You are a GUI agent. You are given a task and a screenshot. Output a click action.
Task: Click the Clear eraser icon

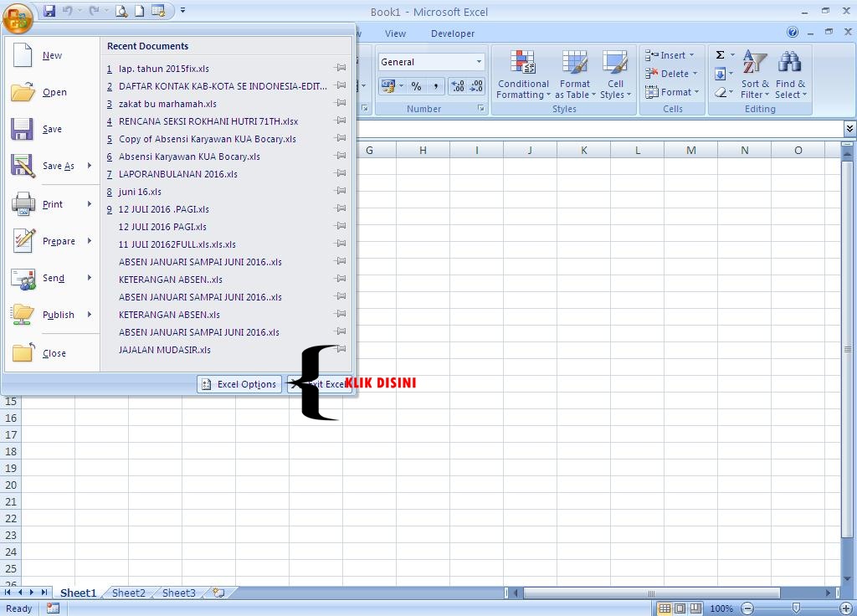[x=721, y=92]
